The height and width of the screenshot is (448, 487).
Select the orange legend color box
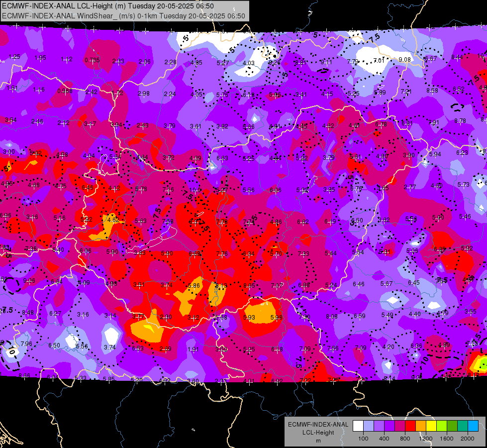[421, 426]
